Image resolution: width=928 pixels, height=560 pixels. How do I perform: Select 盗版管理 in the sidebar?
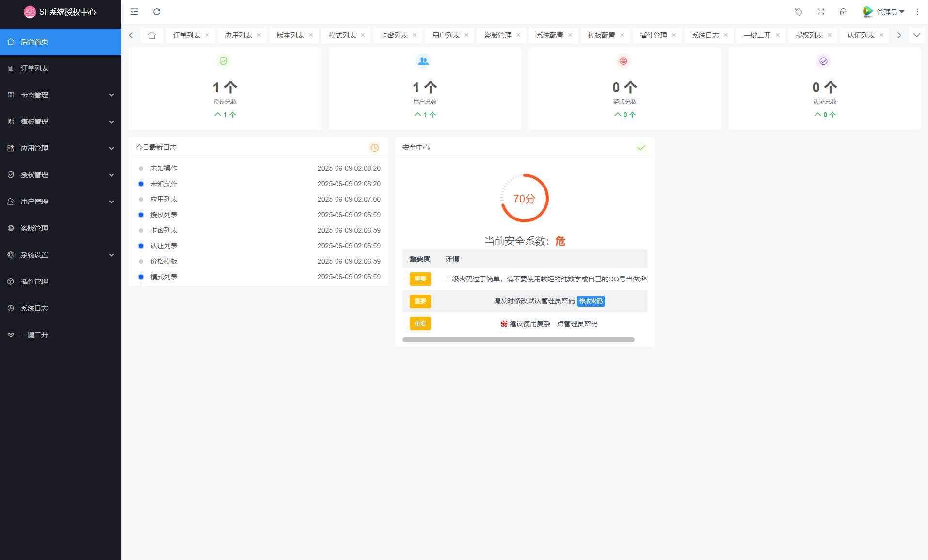click(35, 228)
